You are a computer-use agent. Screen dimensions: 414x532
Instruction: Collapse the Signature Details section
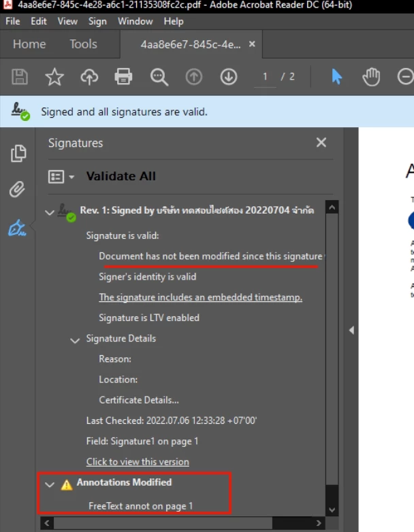(x=75, y=340)
